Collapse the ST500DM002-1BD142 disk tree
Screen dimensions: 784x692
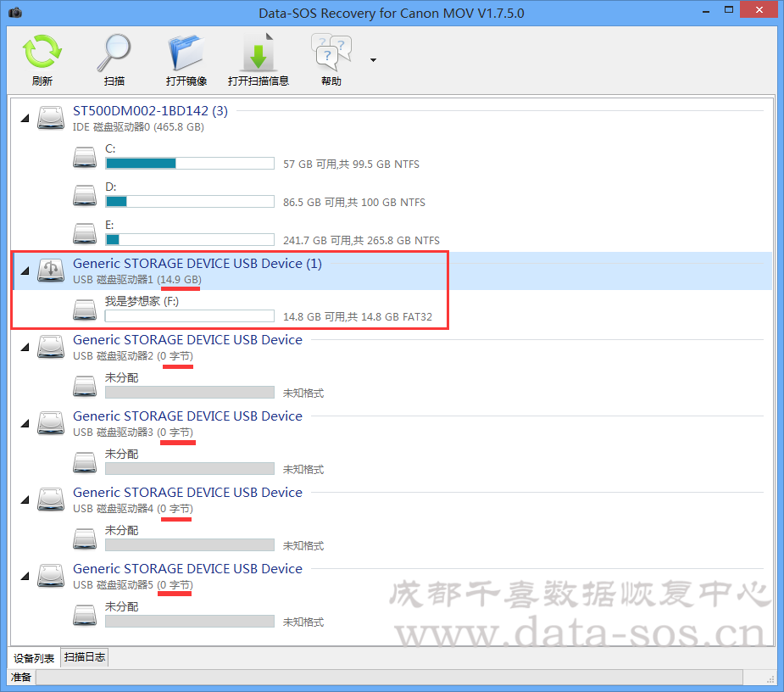pos(24,119)
